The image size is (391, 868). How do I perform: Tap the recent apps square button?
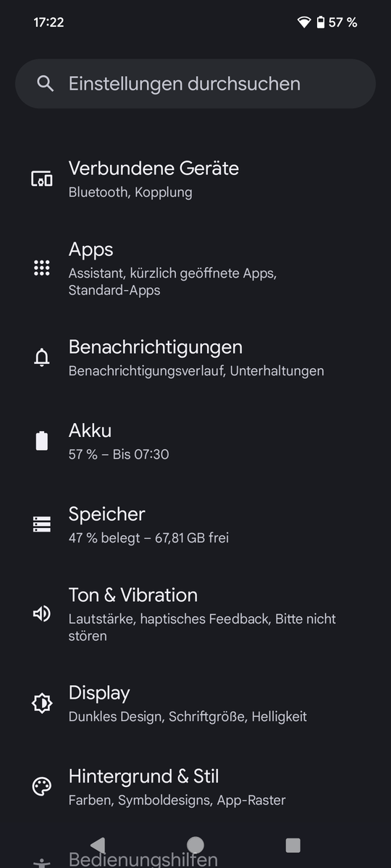click(293, 845)
